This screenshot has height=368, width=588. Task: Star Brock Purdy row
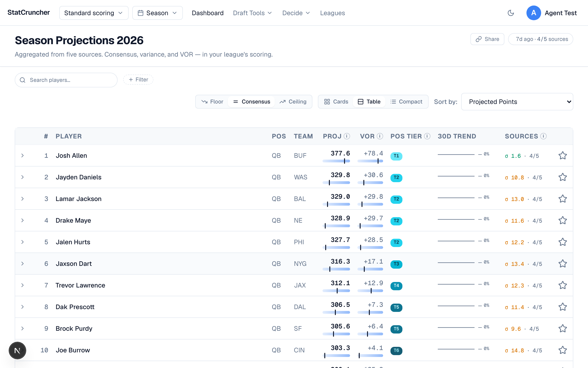563,329
